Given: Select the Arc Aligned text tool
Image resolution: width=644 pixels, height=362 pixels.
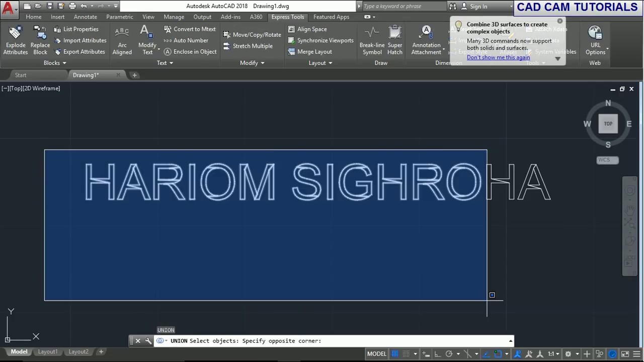Looking at the screenshot, I should 122,40.
